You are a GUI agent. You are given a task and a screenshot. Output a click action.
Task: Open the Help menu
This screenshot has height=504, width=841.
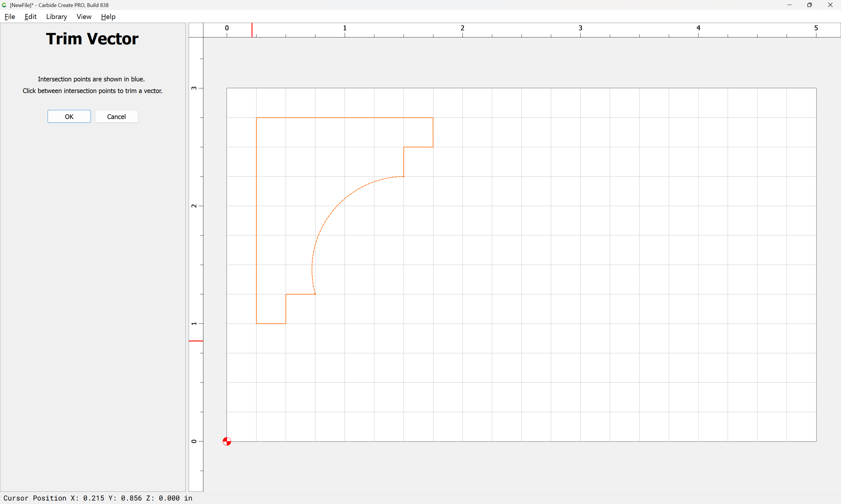[108, 17]
